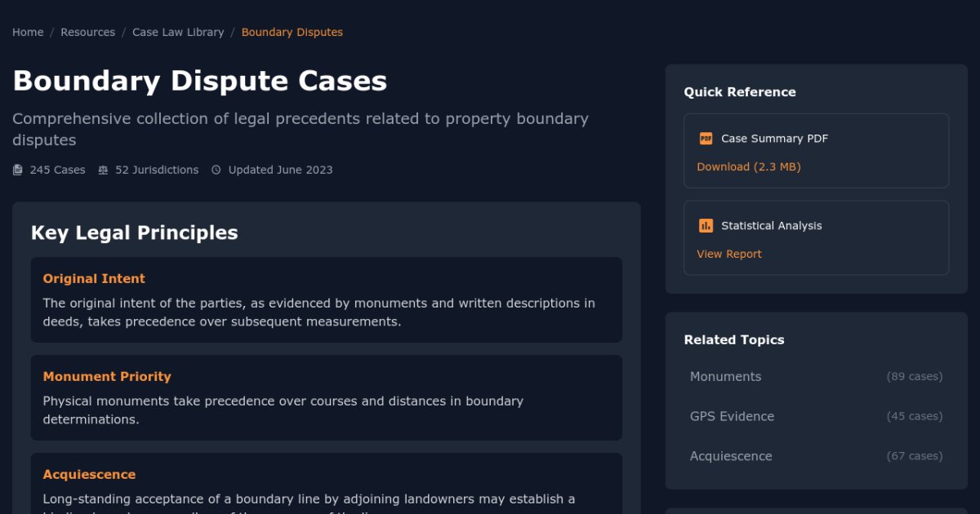The width and height of the screenshot is (980, 514).
Task: Select the Boundary Disputes breadcrumb
Action: click(x=292, y=33)
